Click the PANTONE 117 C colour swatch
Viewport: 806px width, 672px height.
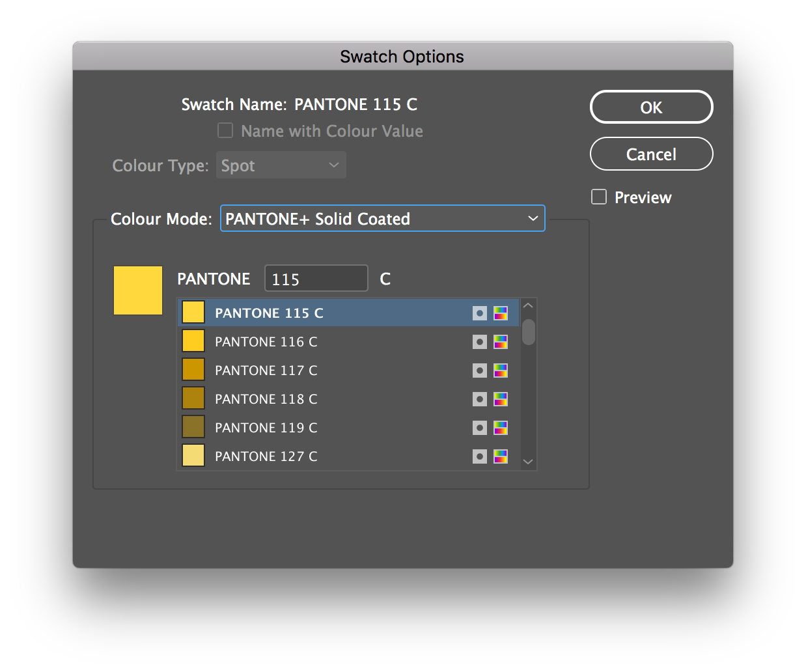pyautogui.click(x=193, y=370)
